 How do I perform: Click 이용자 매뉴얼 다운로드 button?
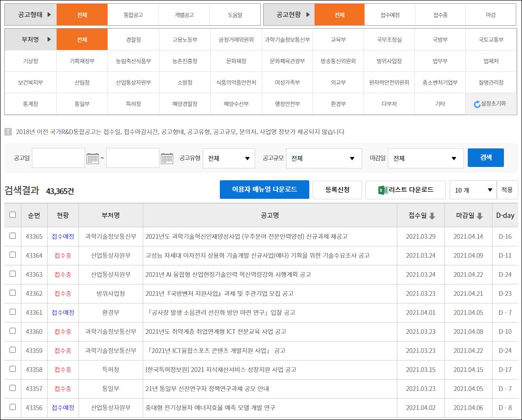[x=264, y=189]
